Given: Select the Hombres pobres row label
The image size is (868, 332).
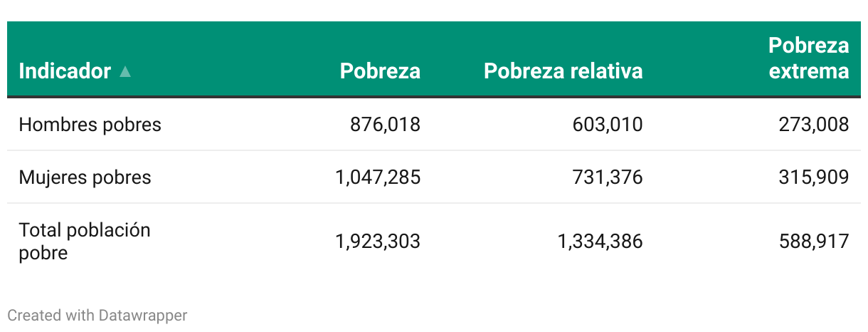Looking at the screenshot, I should [90, 125].
